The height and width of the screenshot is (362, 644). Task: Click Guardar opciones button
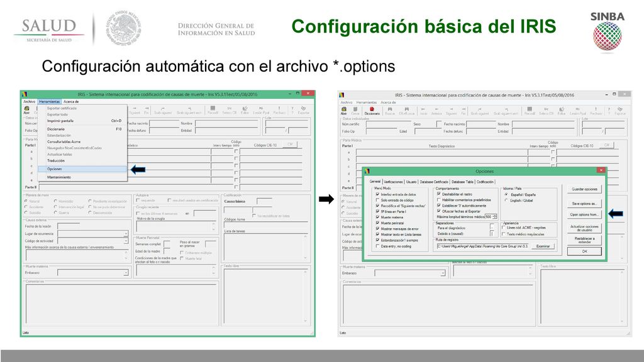pos(584,189)
